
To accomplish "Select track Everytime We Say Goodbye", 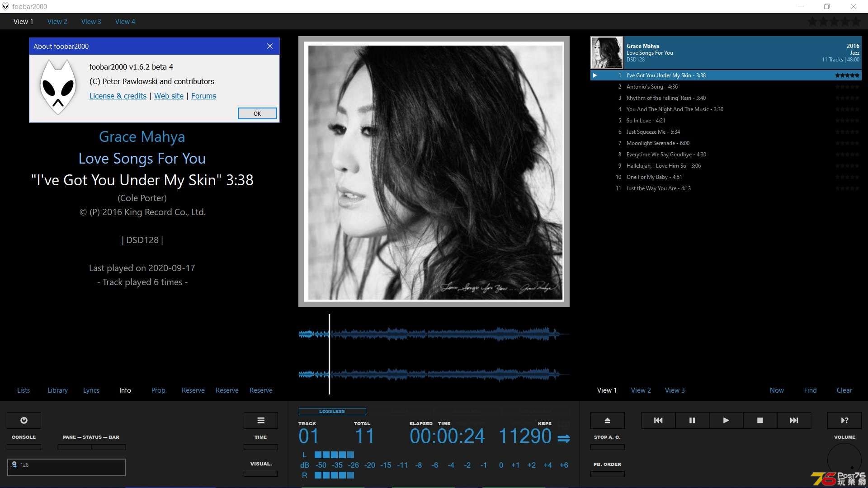I will (726, 155).
